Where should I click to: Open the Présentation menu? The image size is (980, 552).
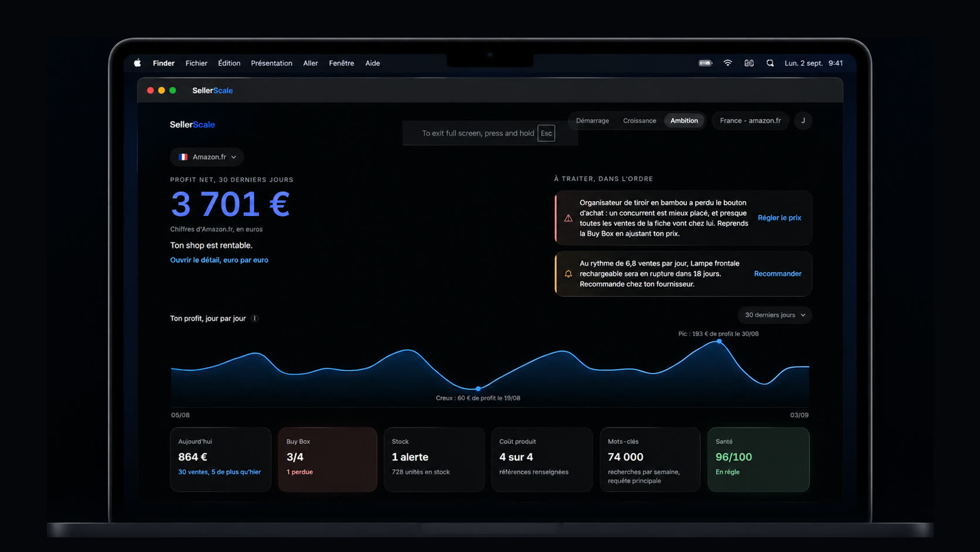coord(271,63)
